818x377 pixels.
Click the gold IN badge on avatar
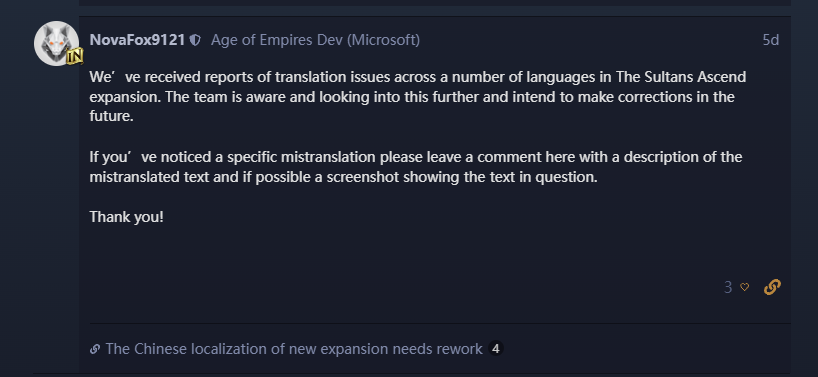point(75,56)
